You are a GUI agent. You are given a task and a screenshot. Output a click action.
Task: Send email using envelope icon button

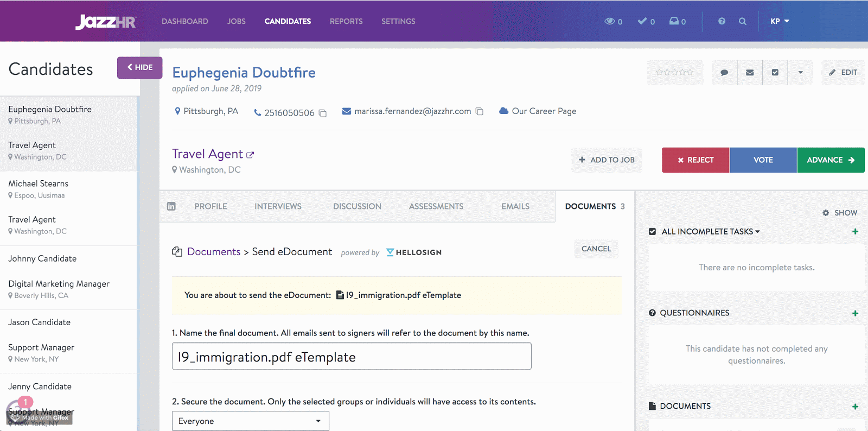(750, 73)
